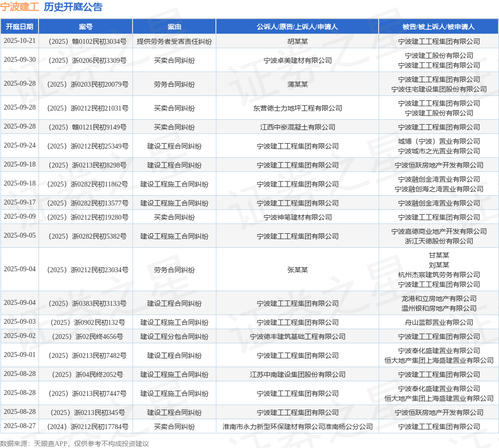Select date cell 2025-09-30

click(x=19, y=60)
